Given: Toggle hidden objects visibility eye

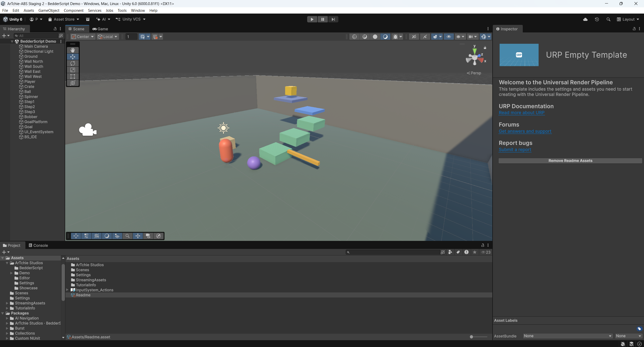Looking at the screenshot, I should (449, 37).
